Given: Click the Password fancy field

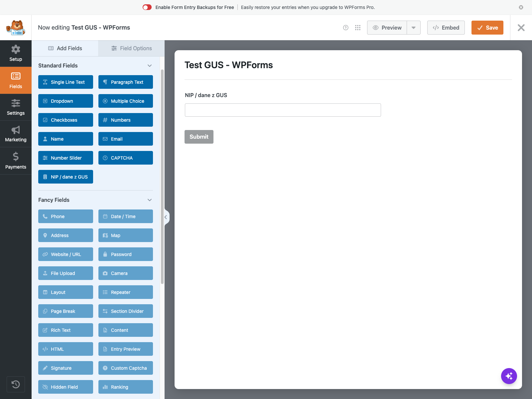Looking at the screenshot, I should (126, 254).
